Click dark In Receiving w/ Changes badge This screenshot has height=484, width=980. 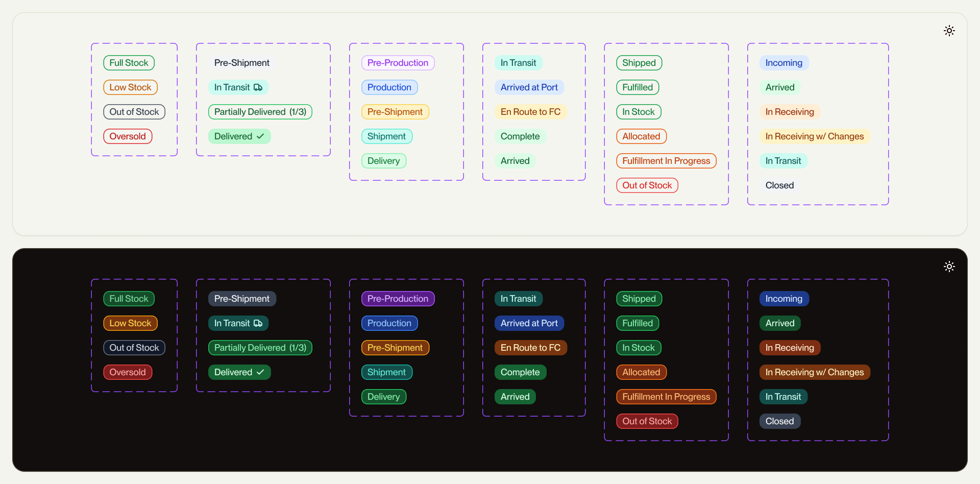(815, 372)
